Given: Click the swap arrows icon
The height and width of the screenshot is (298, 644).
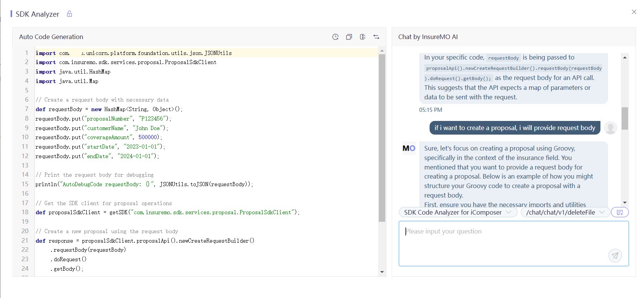Looking at the screenshot, I should tap(376, 37).
